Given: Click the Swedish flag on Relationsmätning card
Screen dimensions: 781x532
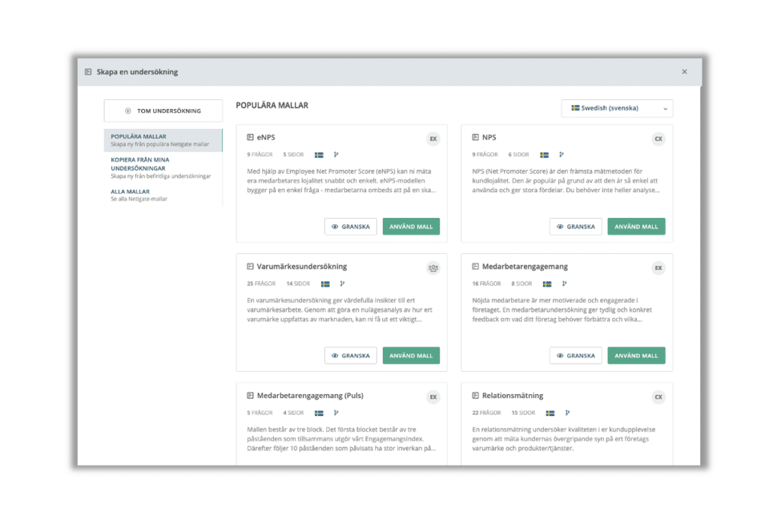Looking at the screenshot, I should pos(550,413).
